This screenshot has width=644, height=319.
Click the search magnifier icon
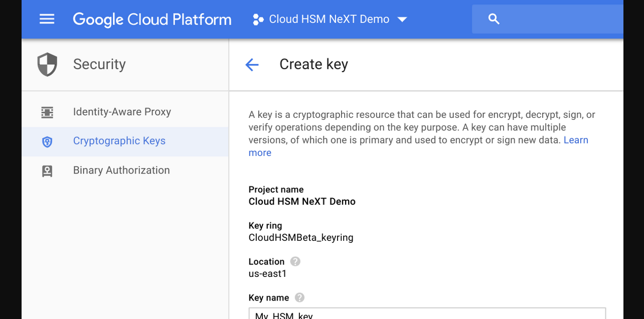(x=494, y=19)
